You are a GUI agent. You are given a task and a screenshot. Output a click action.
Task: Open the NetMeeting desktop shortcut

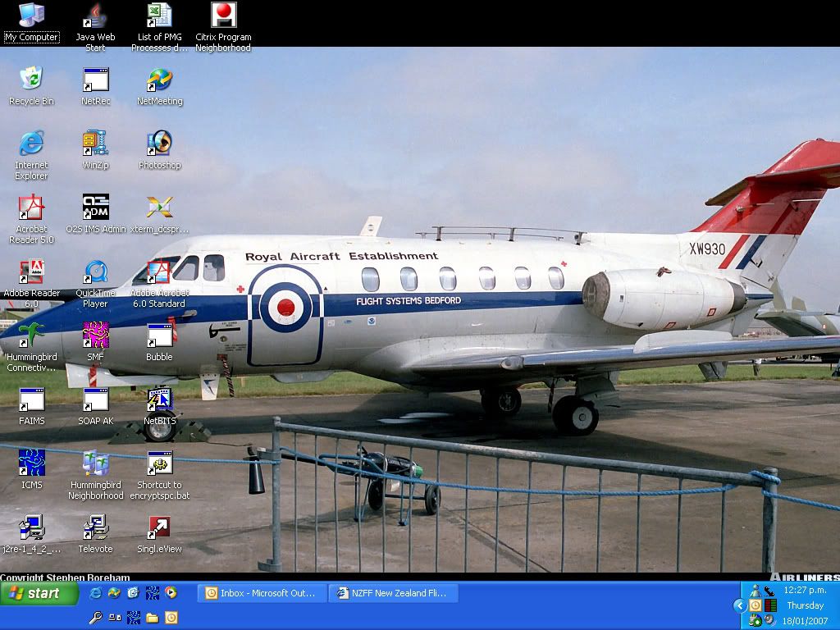coord(159,80)
